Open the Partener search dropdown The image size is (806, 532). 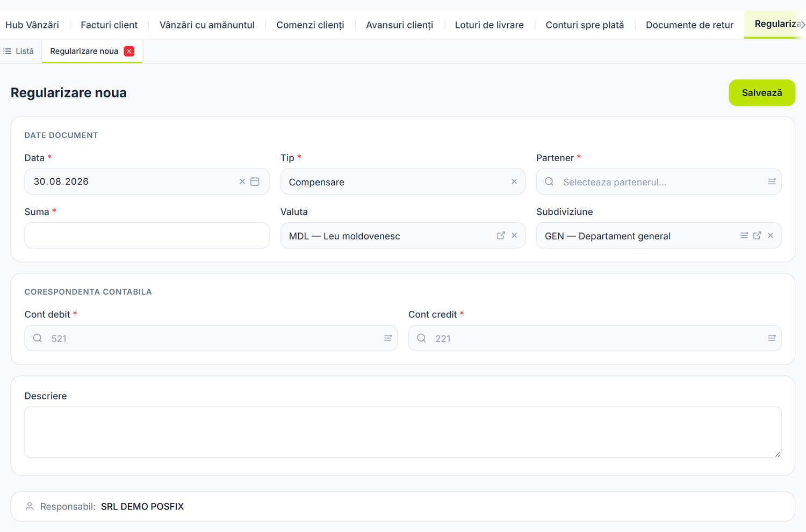659,181
